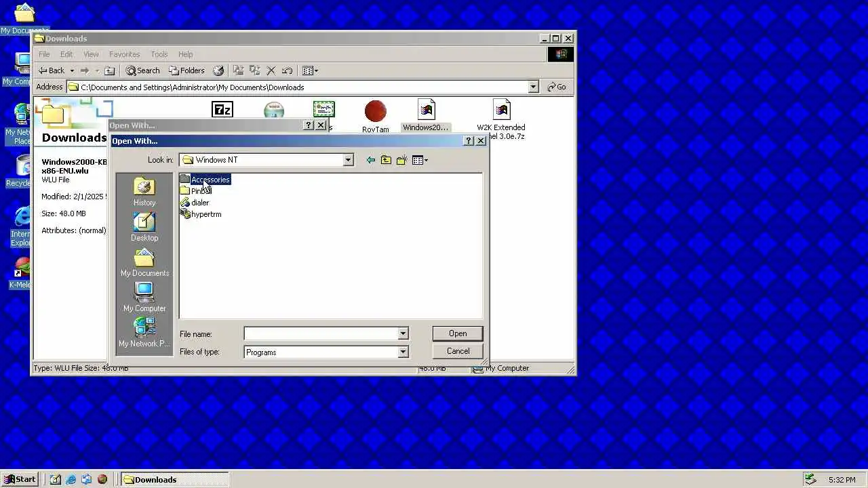Viewport: 868px width, 488px height.
Task: Click the help question mark of the back Open With dialog
Action: [x=309, y=125]
